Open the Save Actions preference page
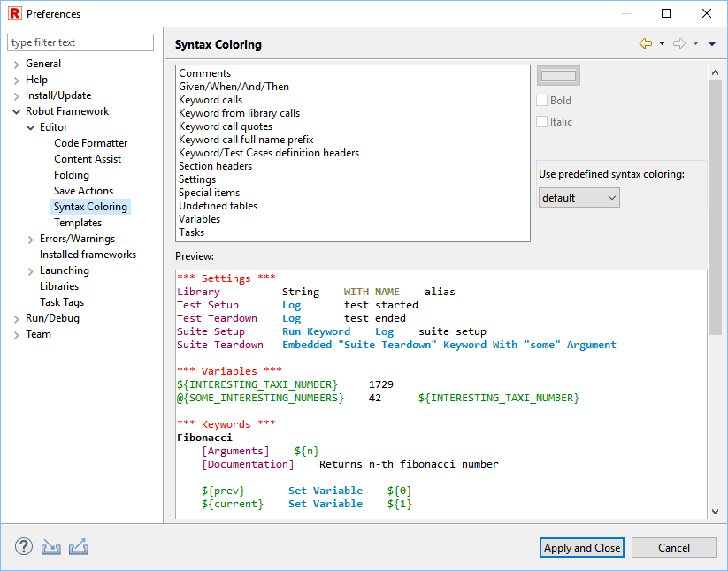Viewport: 728px width, 571px height. tap(83, 191)
